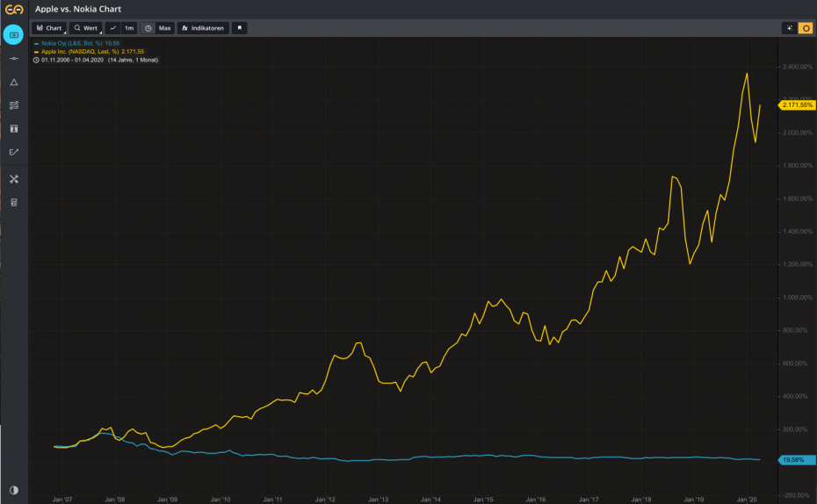
Task: Toggle the contrast mode icon at bottom left
Action: tap(13, 490)
